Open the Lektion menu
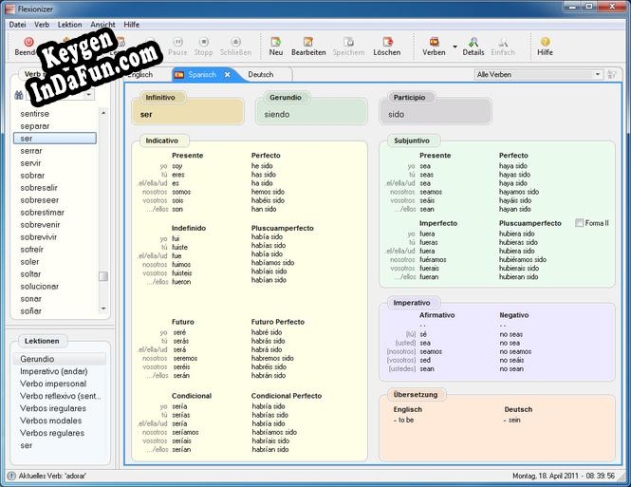Screen dimensions: 631x487 (x=70, y=25)
